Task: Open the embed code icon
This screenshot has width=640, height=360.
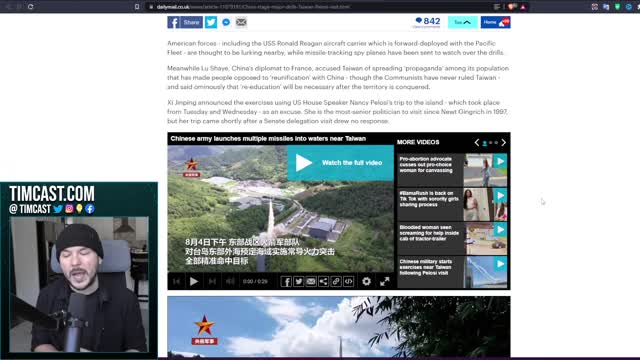Action: [349, 282]
